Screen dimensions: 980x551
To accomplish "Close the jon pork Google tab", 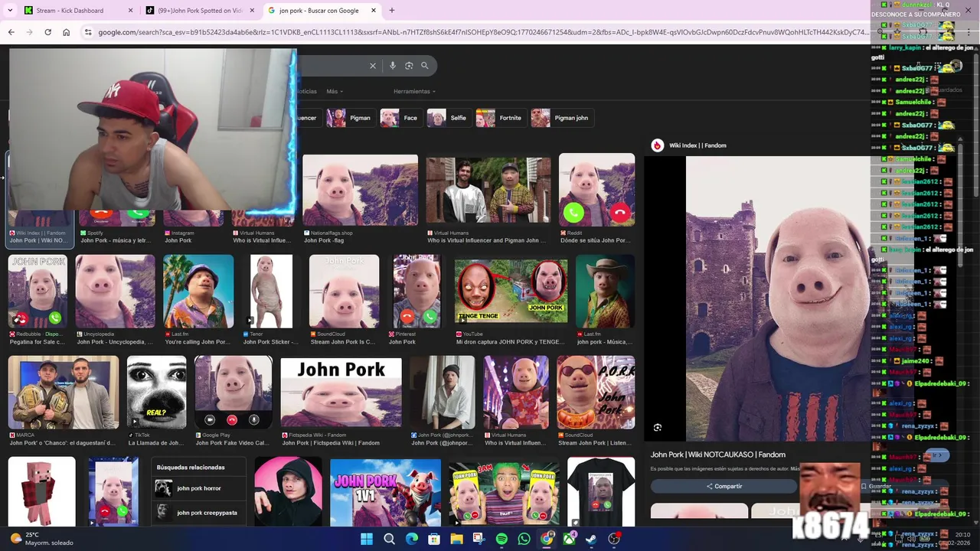I will click(x=374, y=11).
